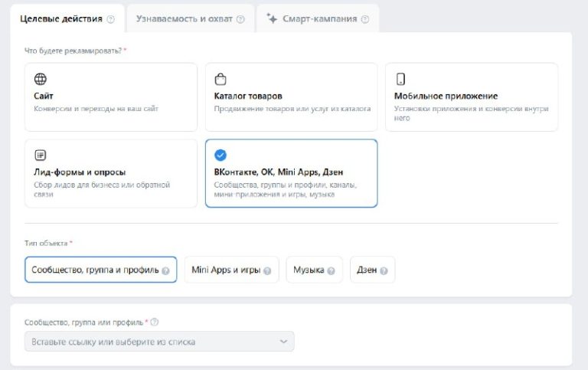The height and width of the screenshot is (370, 588).
Task: Open the Целевые действия tab
Action: 61,18
